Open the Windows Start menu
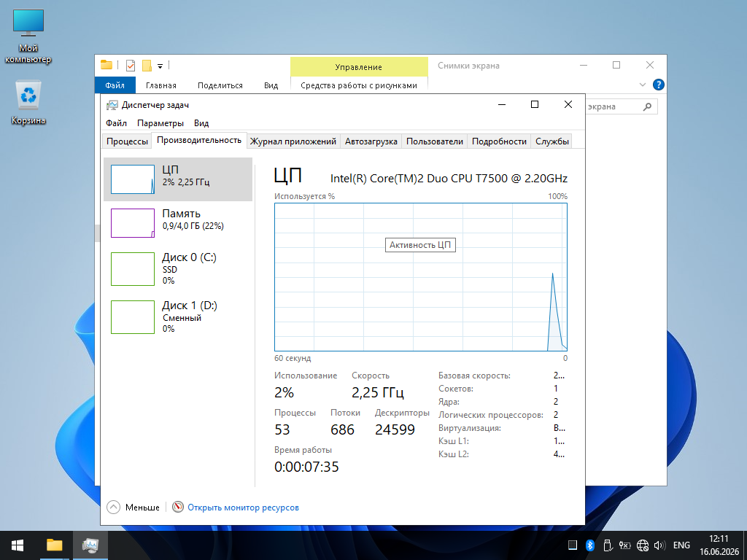The height and width of the screenshot is (560, 747). 18,545
